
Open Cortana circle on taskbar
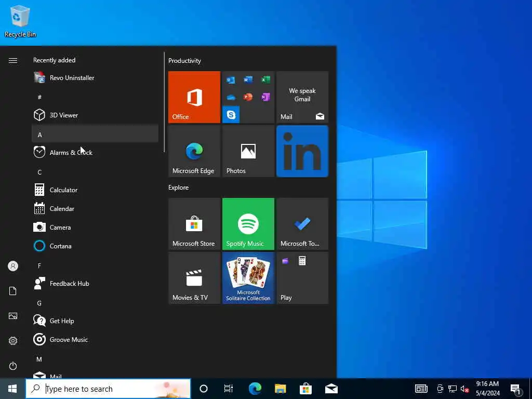[x=204, y=389]
